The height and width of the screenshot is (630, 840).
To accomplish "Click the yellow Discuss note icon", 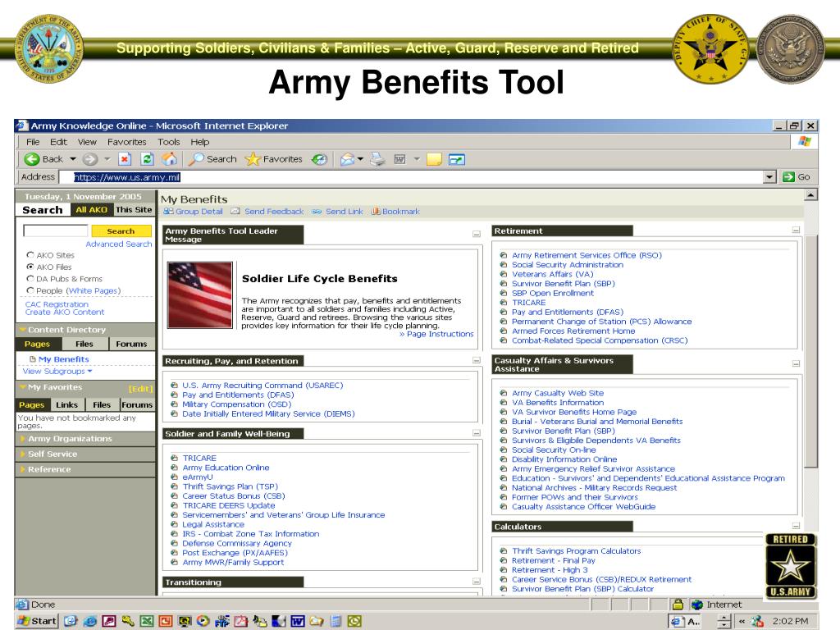I will click(x=434, y=159).
